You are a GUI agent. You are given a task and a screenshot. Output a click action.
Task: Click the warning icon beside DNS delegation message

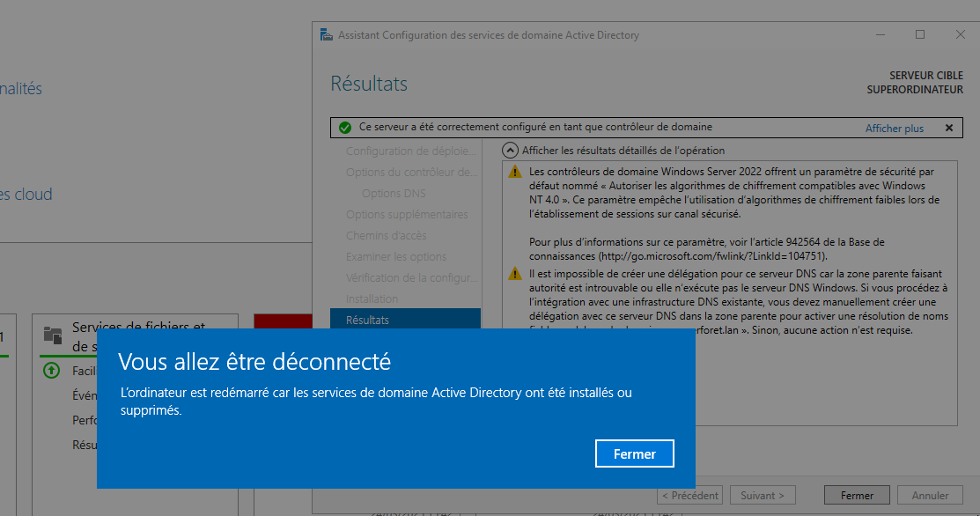(514, 274)
